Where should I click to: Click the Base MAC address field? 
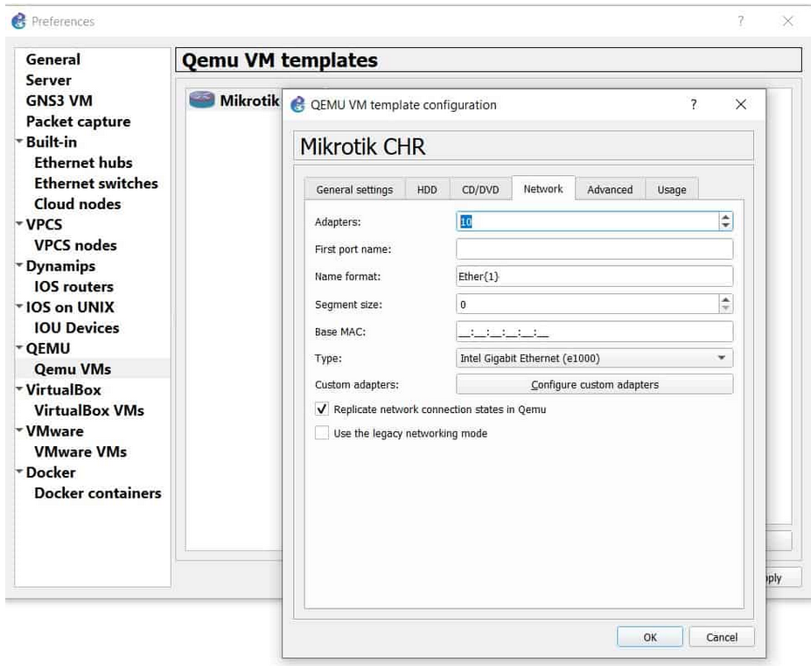click(x=594, y=332)
